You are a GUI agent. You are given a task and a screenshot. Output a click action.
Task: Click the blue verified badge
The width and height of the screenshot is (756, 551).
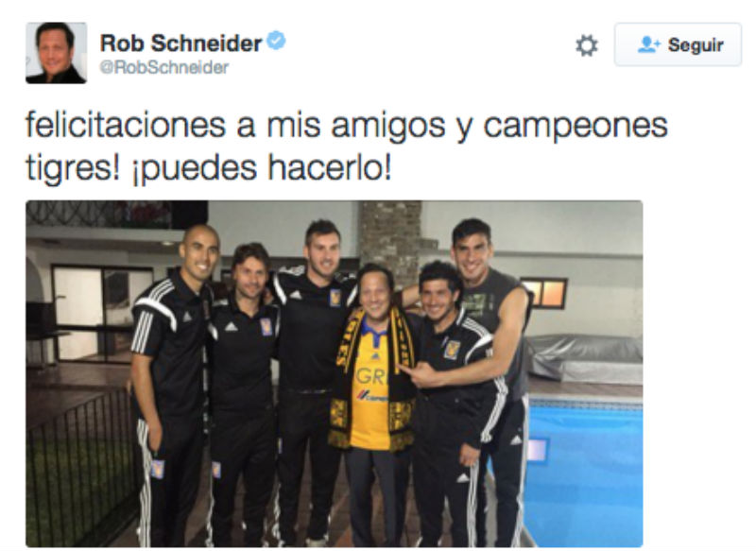[x=276, y=41]
